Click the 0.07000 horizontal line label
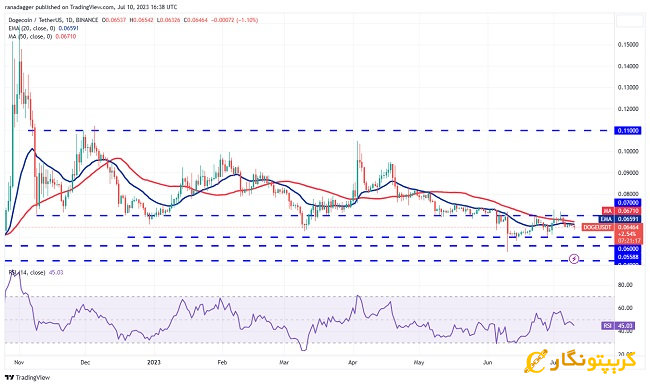 [x=628, y=203]
